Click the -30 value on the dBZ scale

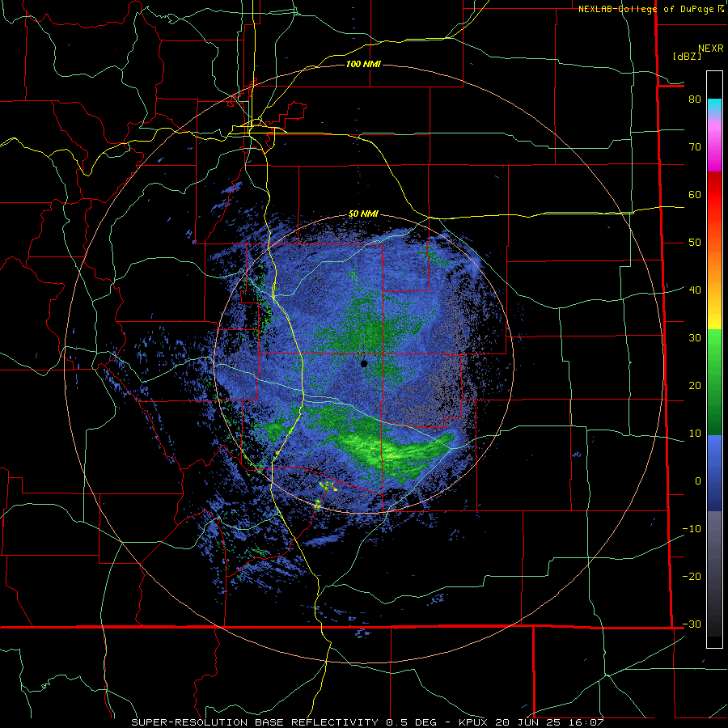(692, 624)
